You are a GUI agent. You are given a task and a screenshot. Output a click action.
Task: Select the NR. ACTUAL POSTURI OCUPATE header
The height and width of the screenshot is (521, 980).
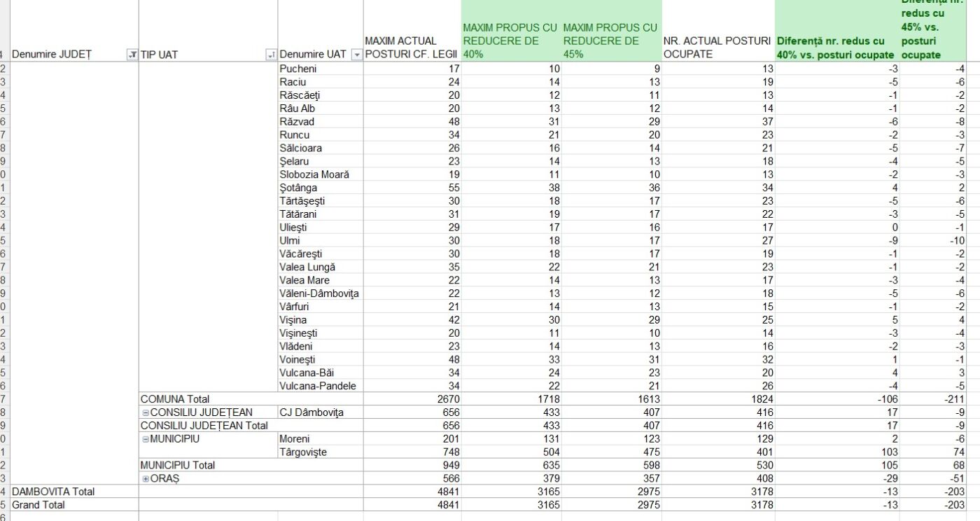[717, 48]
